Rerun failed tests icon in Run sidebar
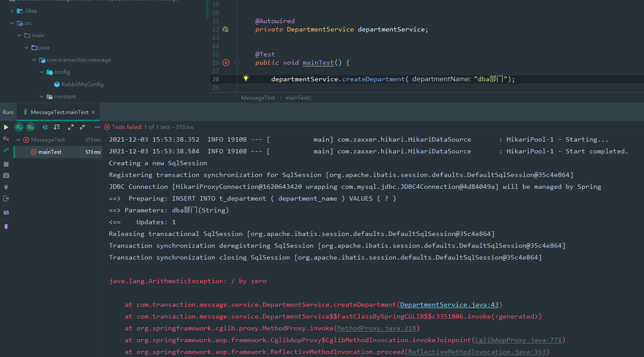Viewport: 644px width, 357px height. point(6,139)
